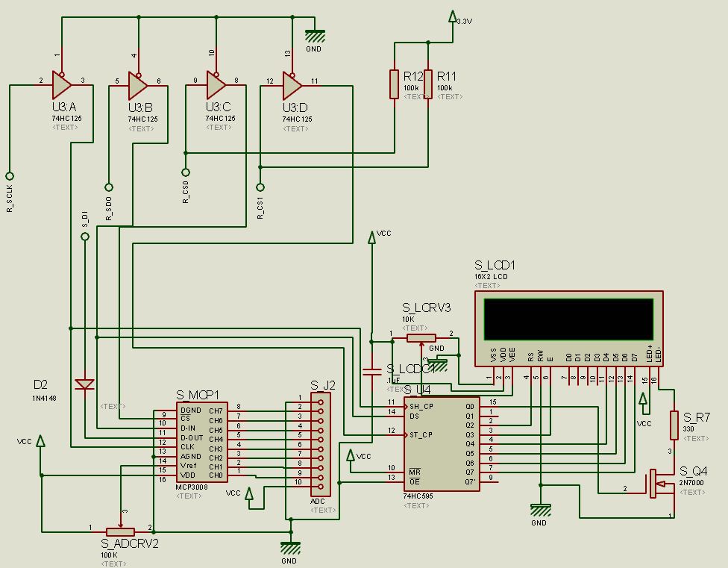Click the 100K value under S_ADCRV2
The image size is (728, 568).
[109, 555]
